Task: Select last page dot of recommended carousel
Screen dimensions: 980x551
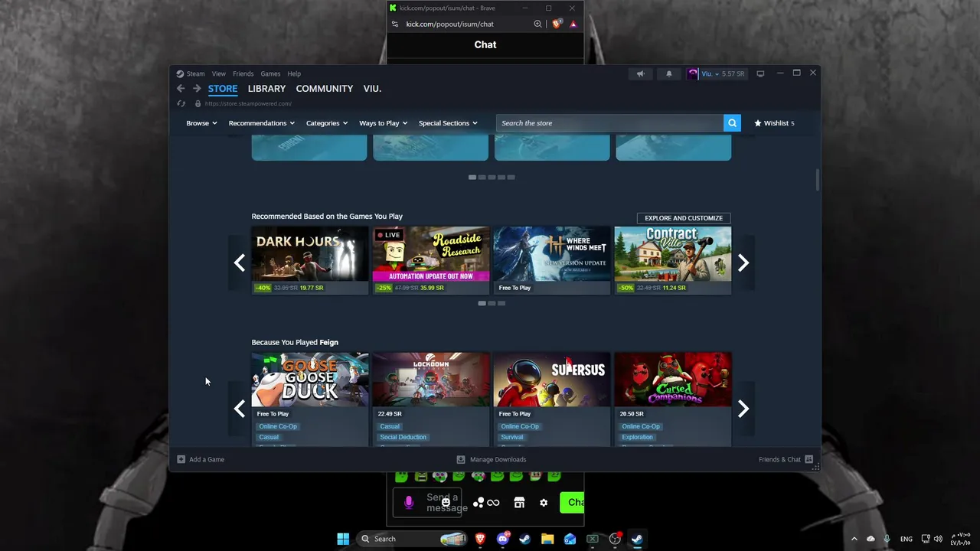Action: [501, 303]
